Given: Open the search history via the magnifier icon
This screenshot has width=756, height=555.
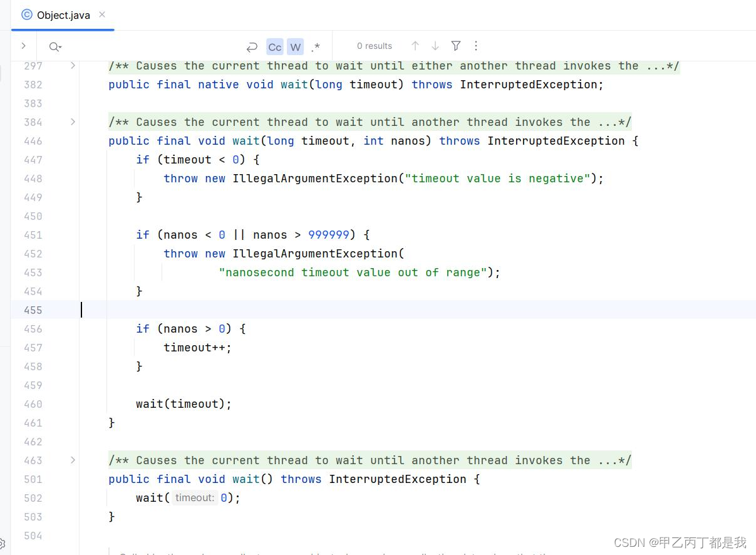Looking at the screenshot, I should point(55,46).
